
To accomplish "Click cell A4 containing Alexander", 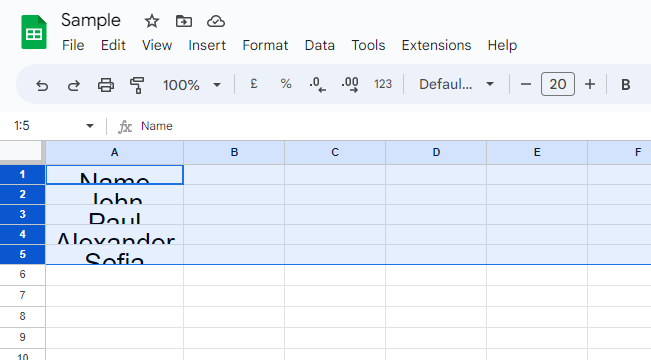I will pos(115,234).
